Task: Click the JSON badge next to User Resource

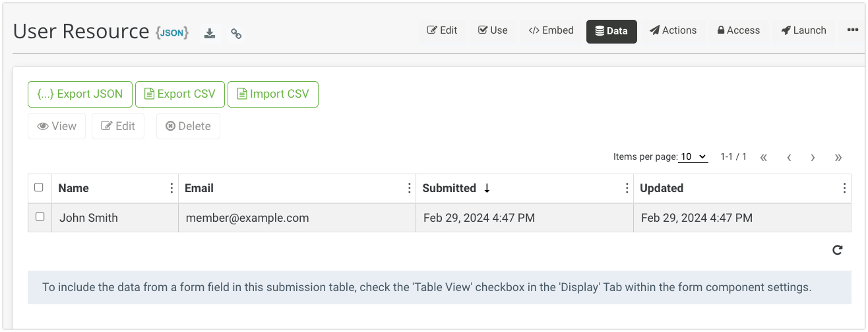Action: [172, 32]
